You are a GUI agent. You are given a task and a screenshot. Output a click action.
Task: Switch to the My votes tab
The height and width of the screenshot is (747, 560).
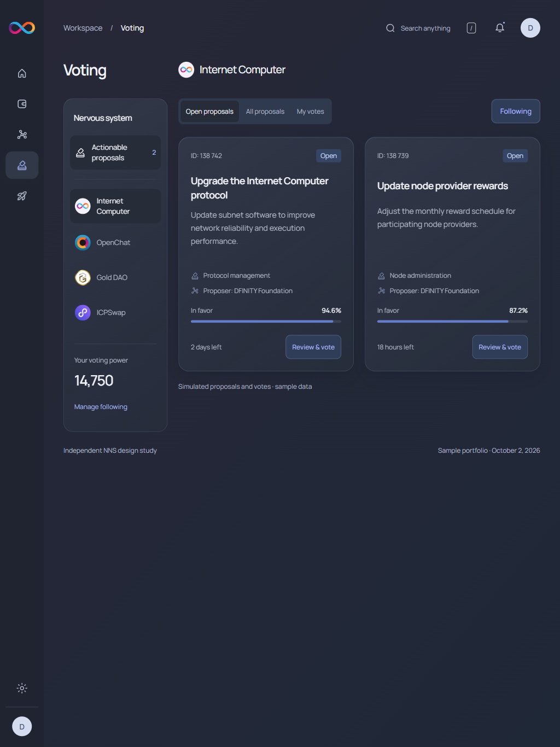310,112
